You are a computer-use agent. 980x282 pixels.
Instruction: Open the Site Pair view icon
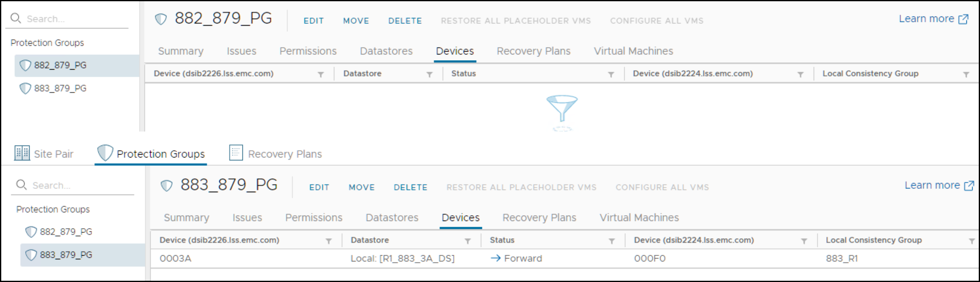point(21,153)
